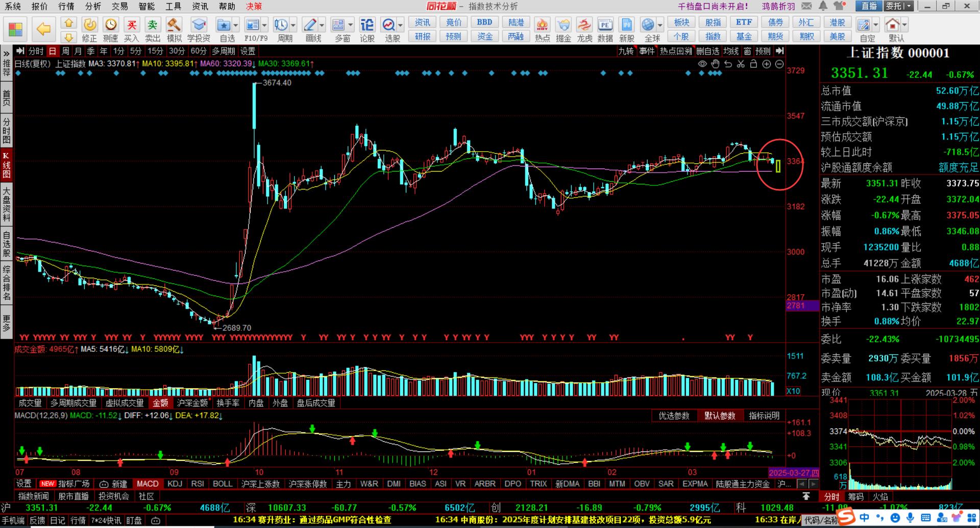
Task: Click the zoom-in plus icon above the chart
Action: [767, 64]
